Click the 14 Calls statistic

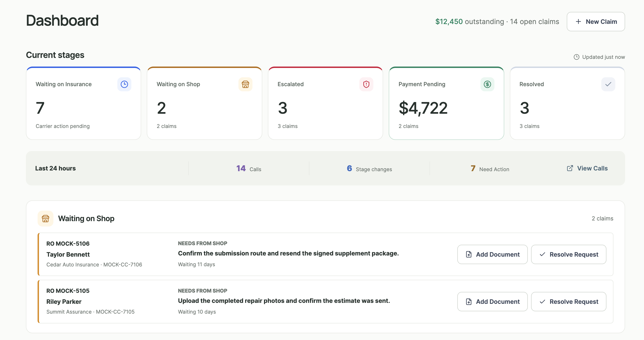click(x=249, y=169)
